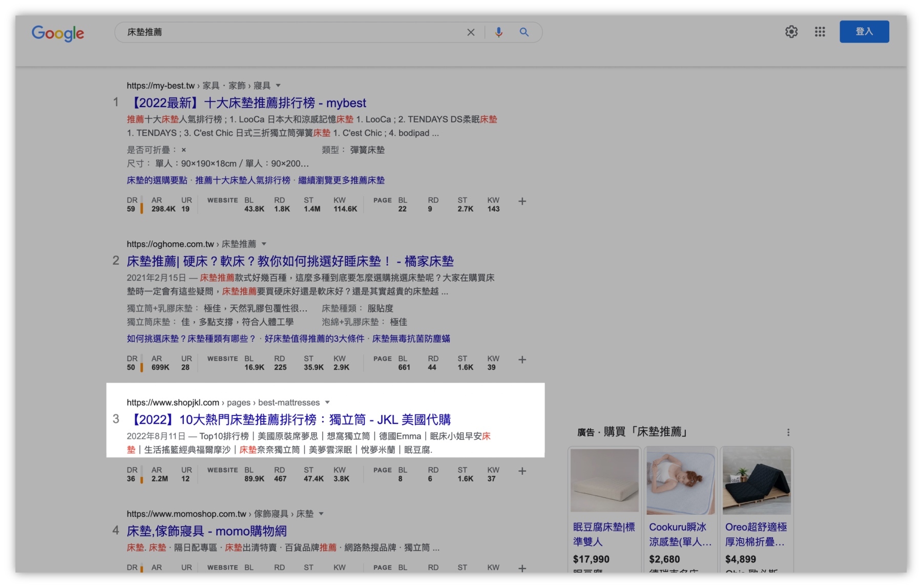Open the 床墊,傢飾寢具 - momo購物網 link
The height and width of the screenshot is (588, 922).
click(x=207, y=531)
